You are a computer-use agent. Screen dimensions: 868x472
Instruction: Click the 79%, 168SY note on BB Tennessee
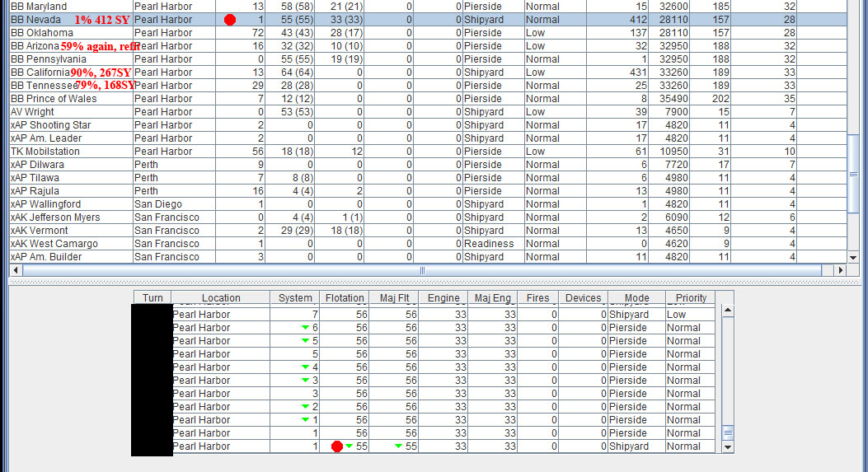pos(106,86)
